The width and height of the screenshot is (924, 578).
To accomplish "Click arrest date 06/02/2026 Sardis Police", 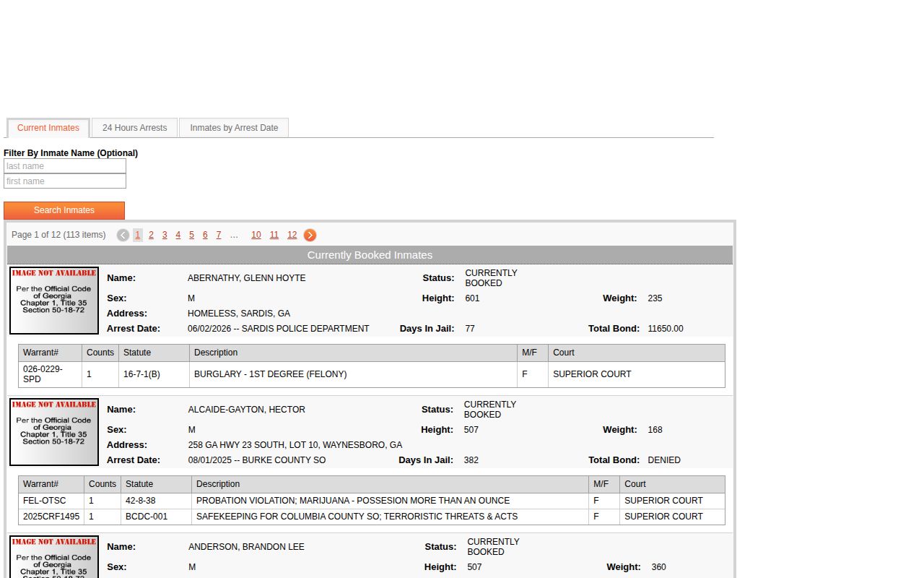I will 278,329.
